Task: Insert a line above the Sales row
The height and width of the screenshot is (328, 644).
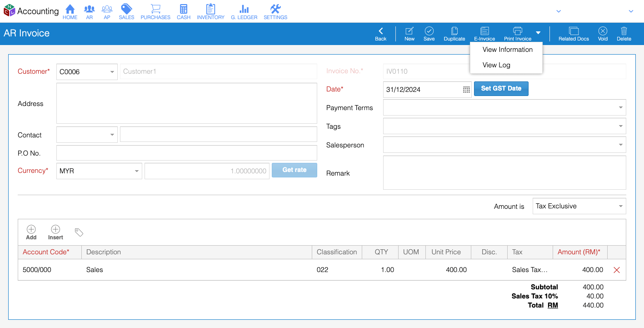Action: [55, 232]
